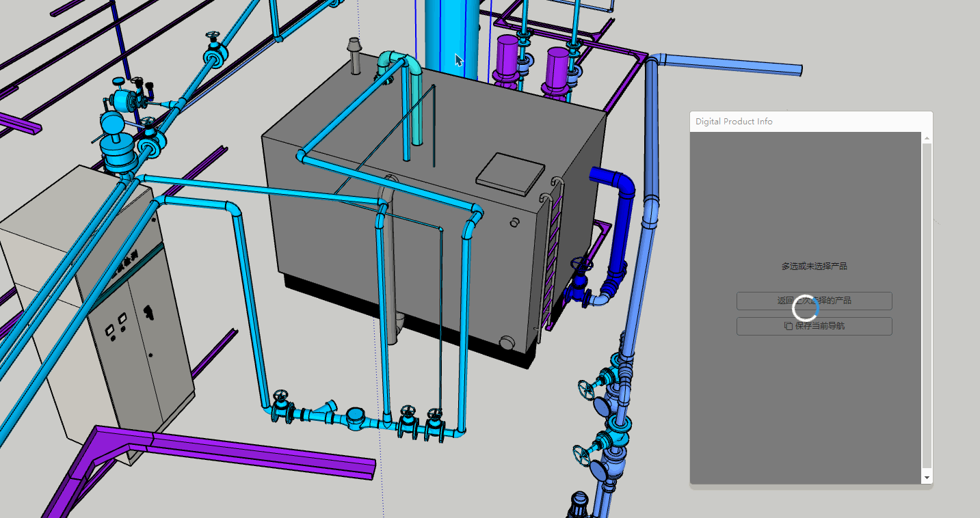Click the copy icon beside 保存当前导航
Image resolution: width=980 pixels, height=518 pixels.
point(788,326)
